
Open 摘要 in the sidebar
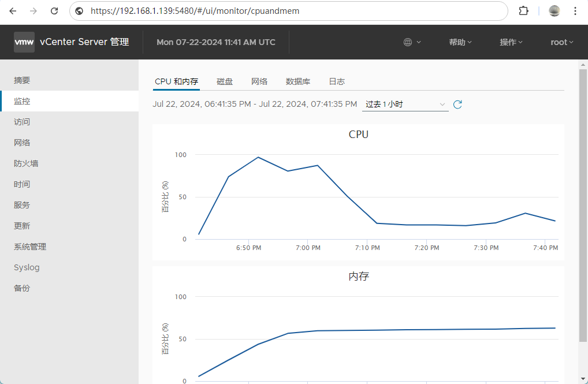(69, 80)
